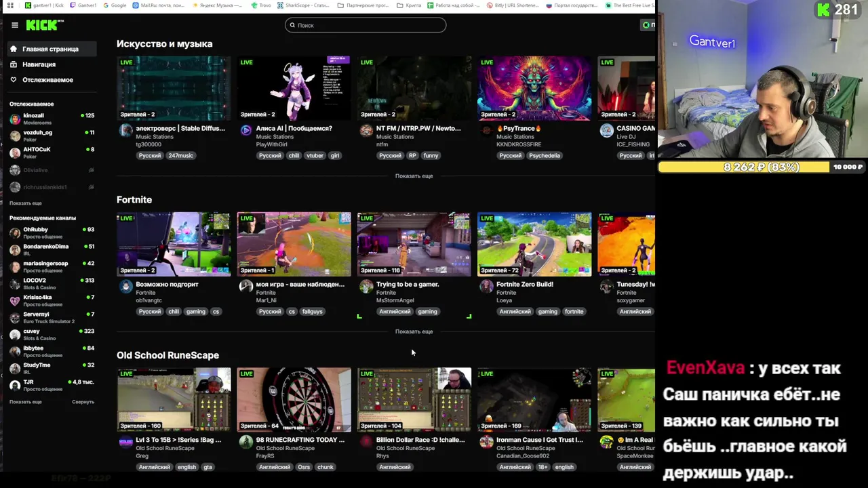Open StudyTme avatar icon
Viewport: 868px width, 488px height.
15,368
